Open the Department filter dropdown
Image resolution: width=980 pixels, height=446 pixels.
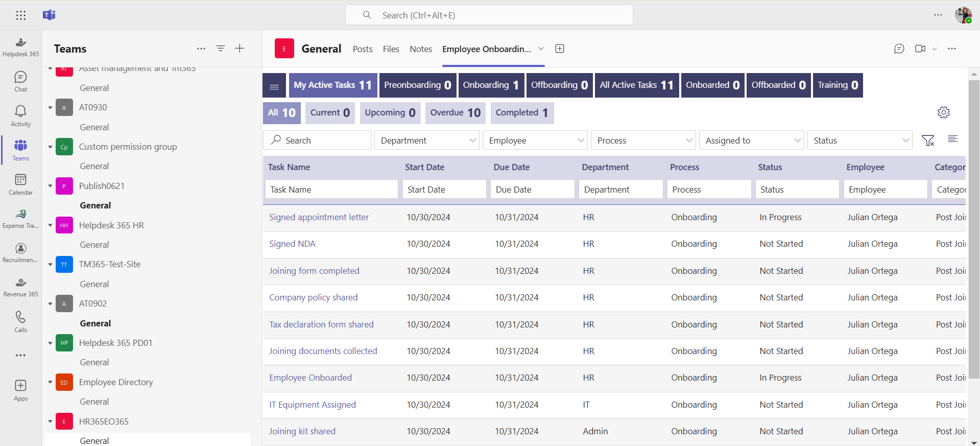[427, 140]
